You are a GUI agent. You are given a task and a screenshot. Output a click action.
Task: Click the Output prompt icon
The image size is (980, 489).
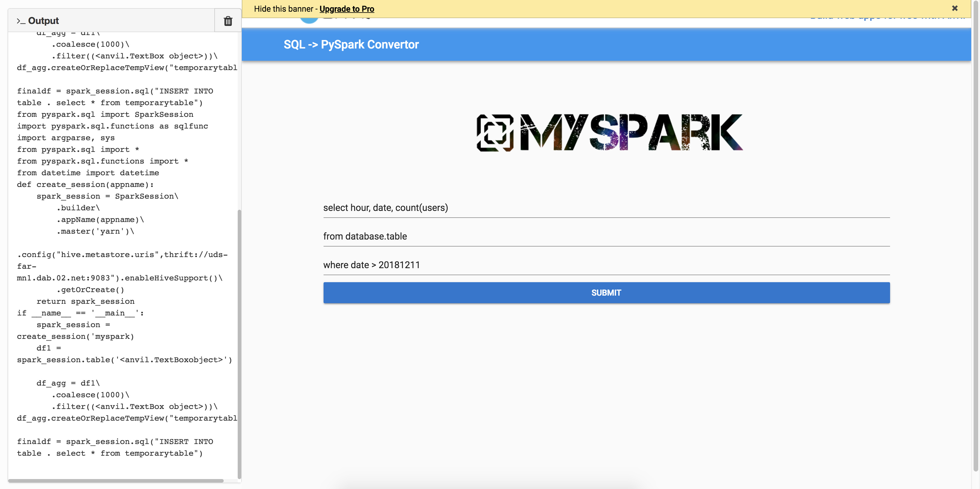click(21, 21)
